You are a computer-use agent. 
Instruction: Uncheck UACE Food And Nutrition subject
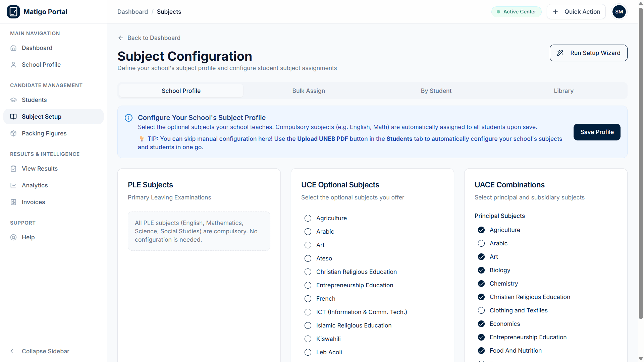coord(481,351)
